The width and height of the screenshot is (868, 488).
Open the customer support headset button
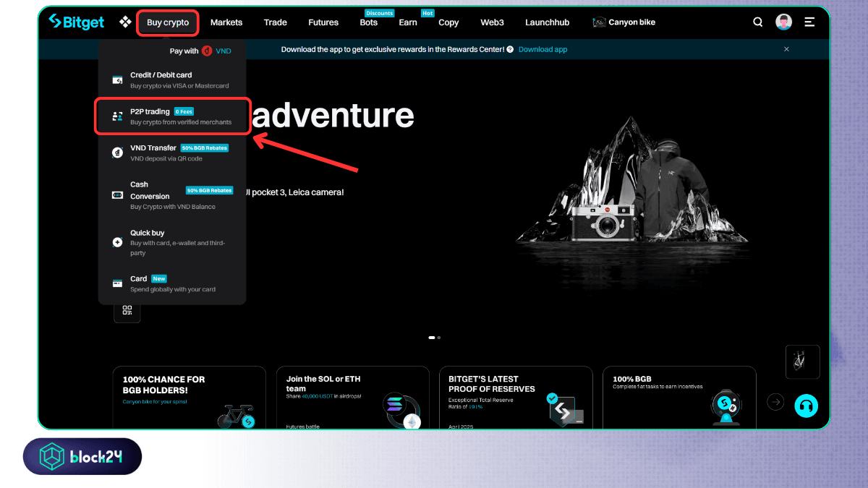pyautogui.click(x=806, y=406)
